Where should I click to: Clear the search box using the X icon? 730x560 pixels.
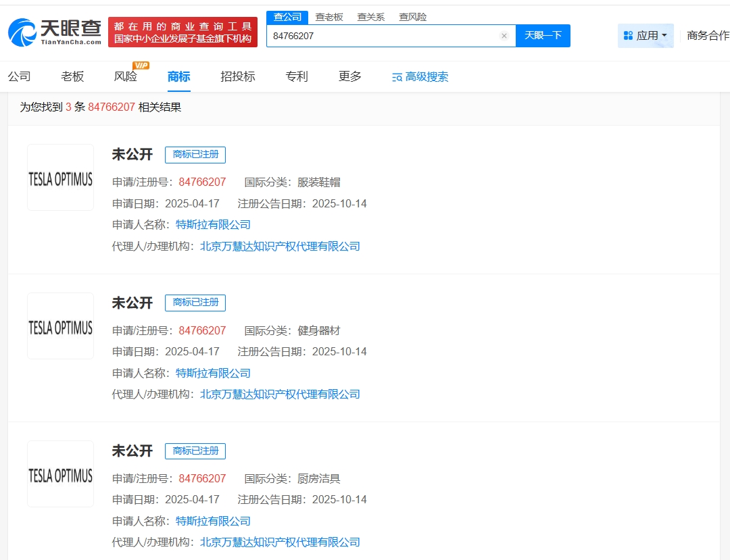coord(504,36)
